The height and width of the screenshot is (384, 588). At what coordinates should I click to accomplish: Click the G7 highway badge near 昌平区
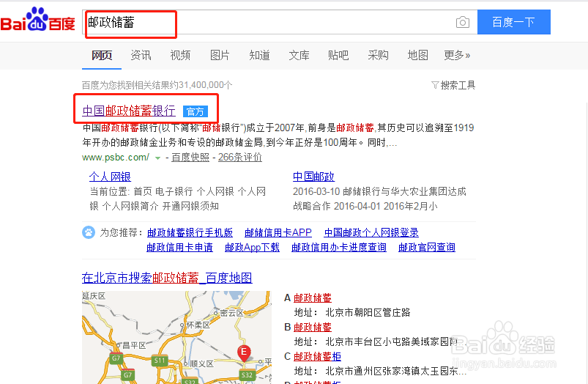click(x=116, y=358)
